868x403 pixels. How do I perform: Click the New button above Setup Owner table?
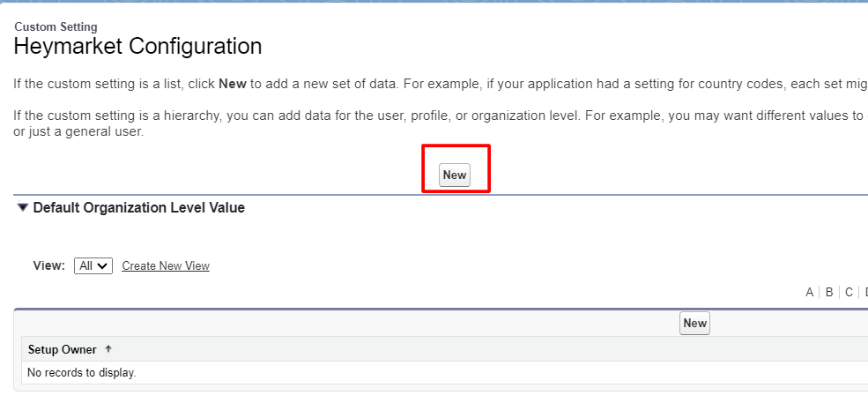pos(694,323)
